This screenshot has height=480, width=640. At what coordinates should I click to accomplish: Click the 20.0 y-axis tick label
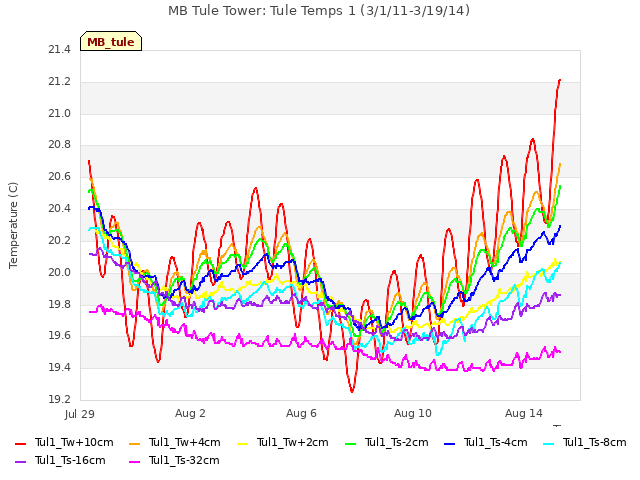point(59,272)
